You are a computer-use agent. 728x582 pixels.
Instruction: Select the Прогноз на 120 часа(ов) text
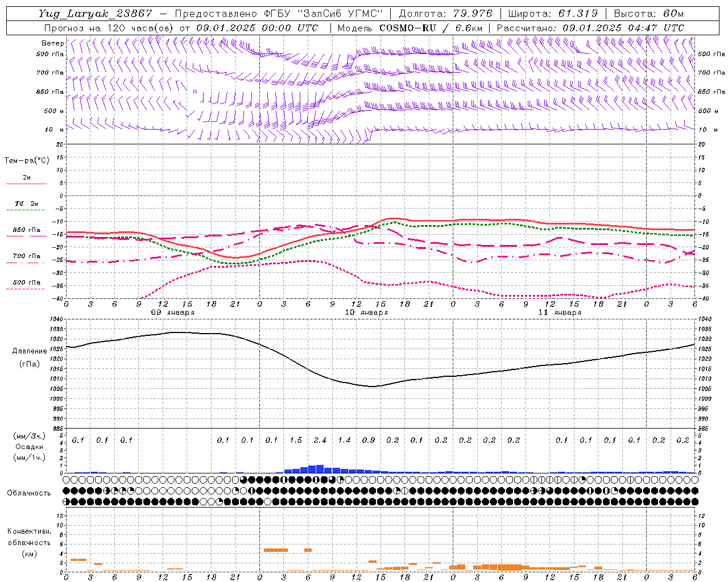point(109,28)
